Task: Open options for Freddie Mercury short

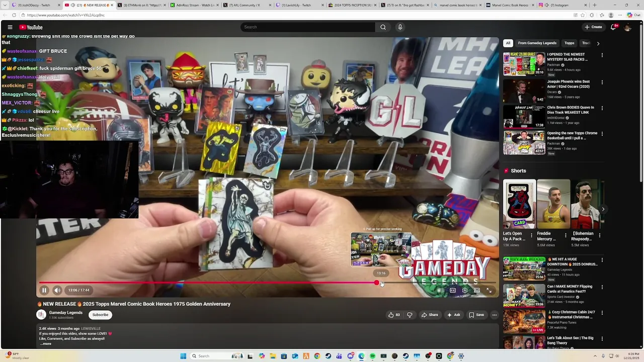Action: 566,235
